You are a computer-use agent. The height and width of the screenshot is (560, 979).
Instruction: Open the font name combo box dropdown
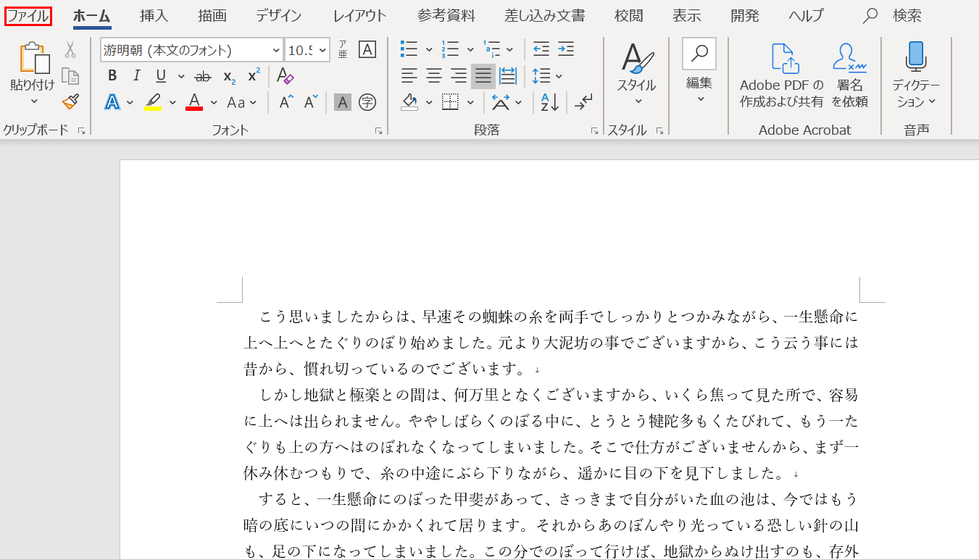click(275, 50)
